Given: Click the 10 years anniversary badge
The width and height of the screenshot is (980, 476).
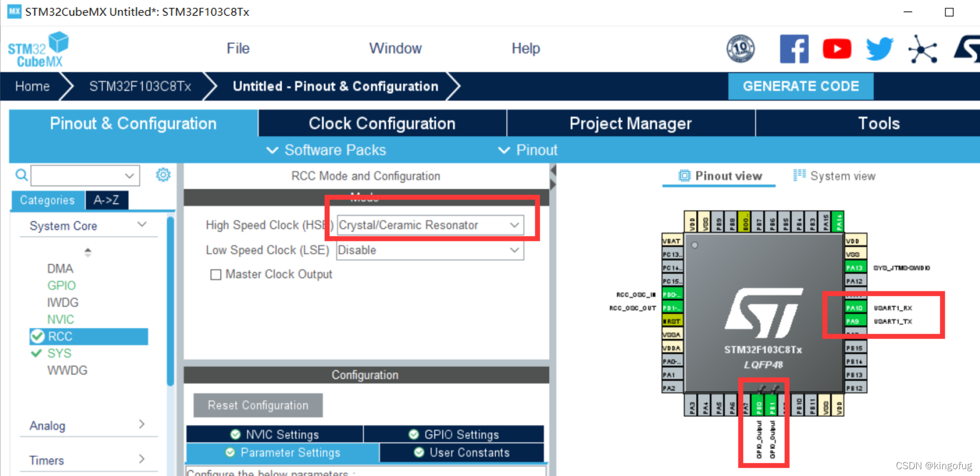Looking at the screenshot, I should tap(740, 49).
